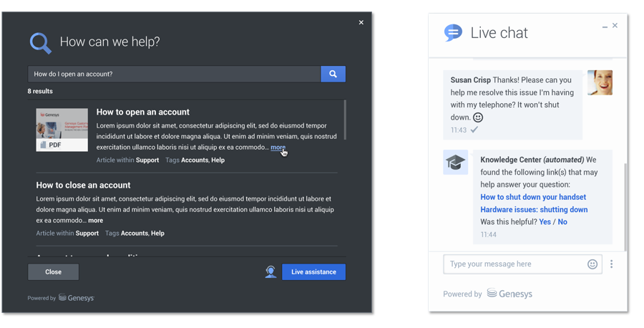Open 'How to shut down your handset' link
The width and height of the screenshot is (644, 328).
tap(533, 197)
